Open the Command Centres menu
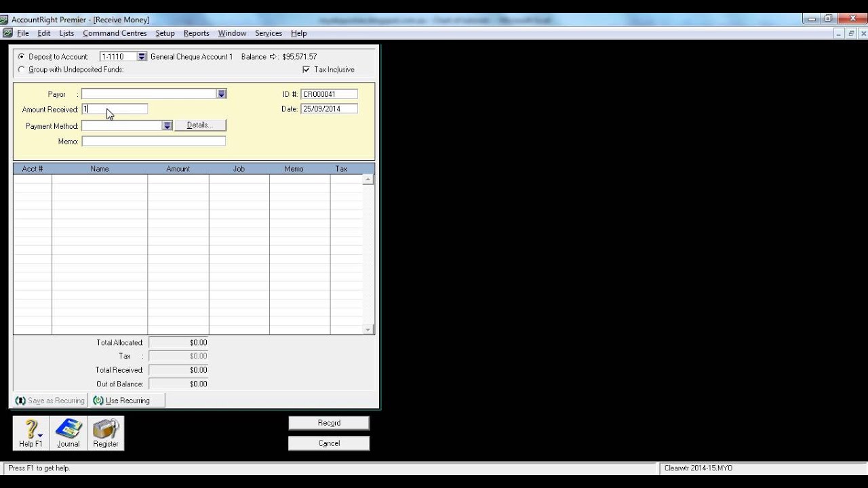This screenshot has height=488, width=868. click(x=115, y=33)
